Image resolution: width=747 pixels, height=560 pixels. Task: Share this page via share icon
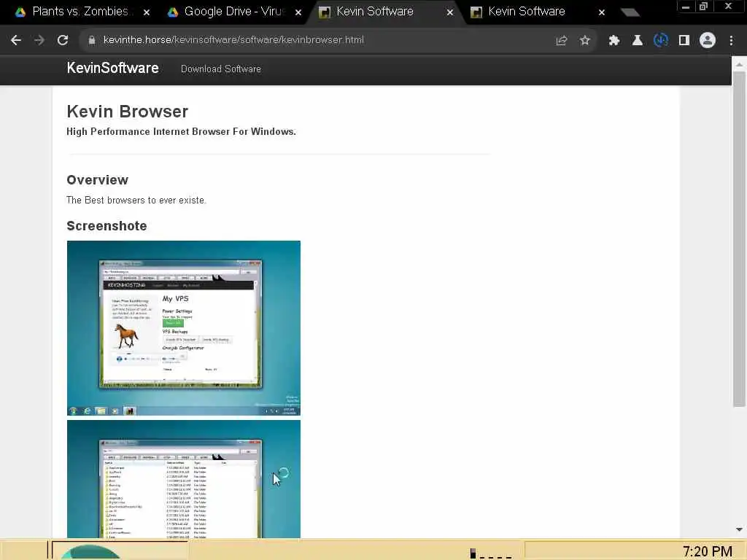pos(562,41)
